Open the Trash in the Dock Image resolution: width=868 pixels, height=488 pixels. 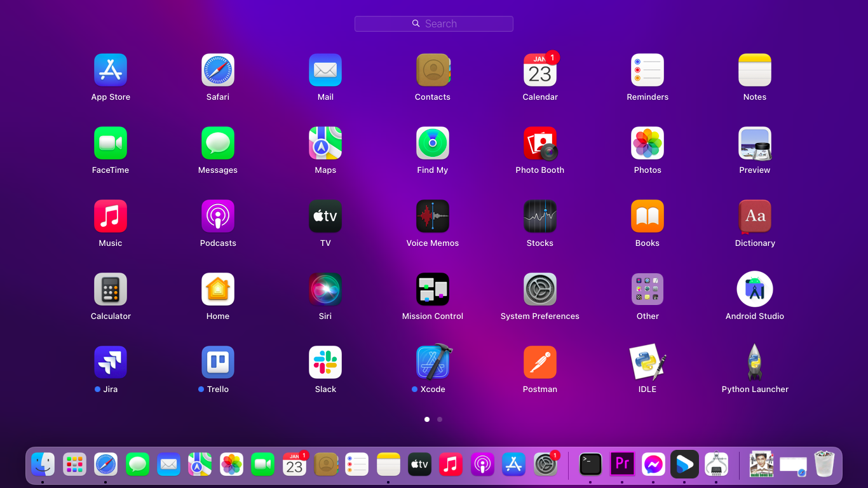824,464
